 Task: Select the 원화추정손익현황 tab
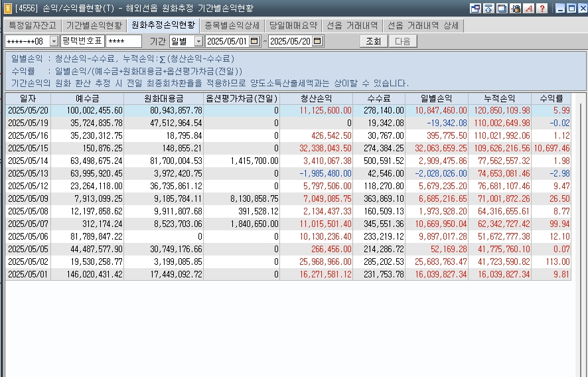[163, 25]
